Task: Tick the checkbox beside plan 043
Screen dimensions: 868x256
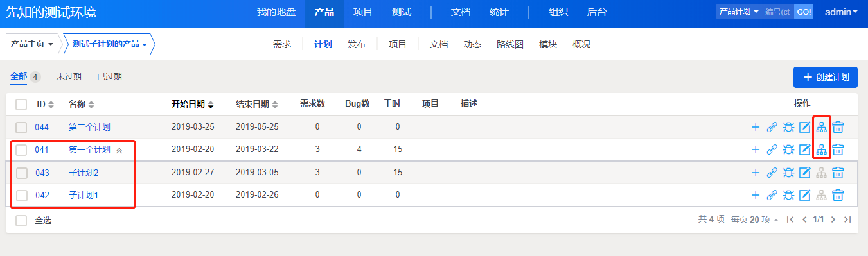Action: [21, 173]
